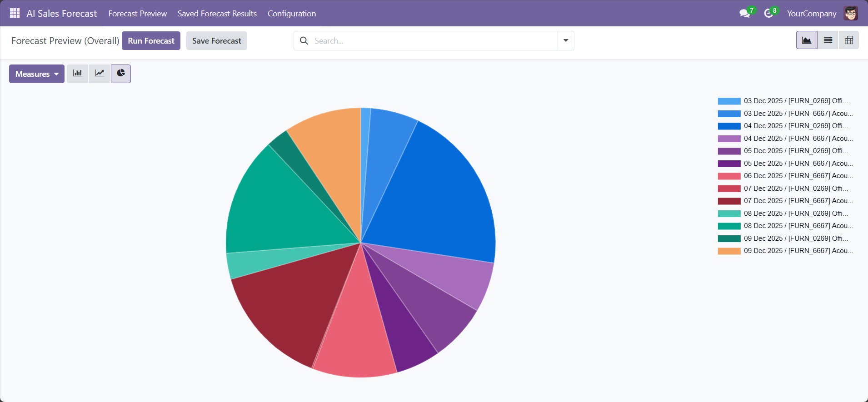Open the apps grid home menu

(x=15, y=13)
